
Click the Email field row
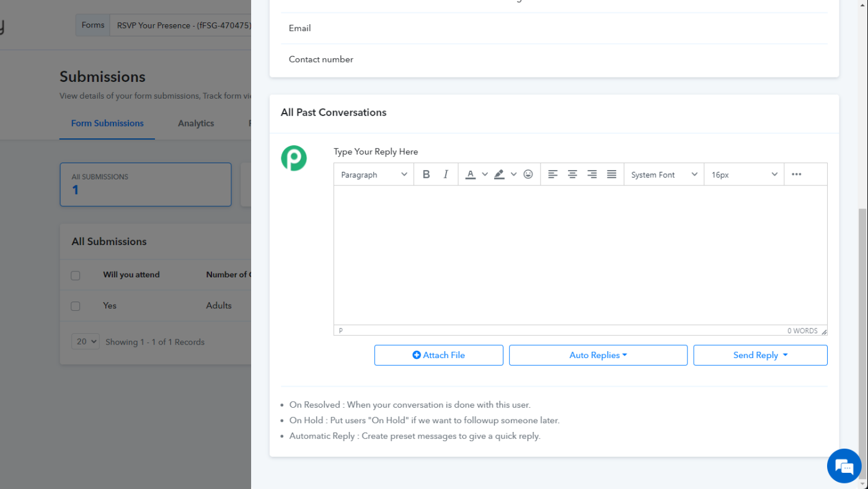click(554, 28)
